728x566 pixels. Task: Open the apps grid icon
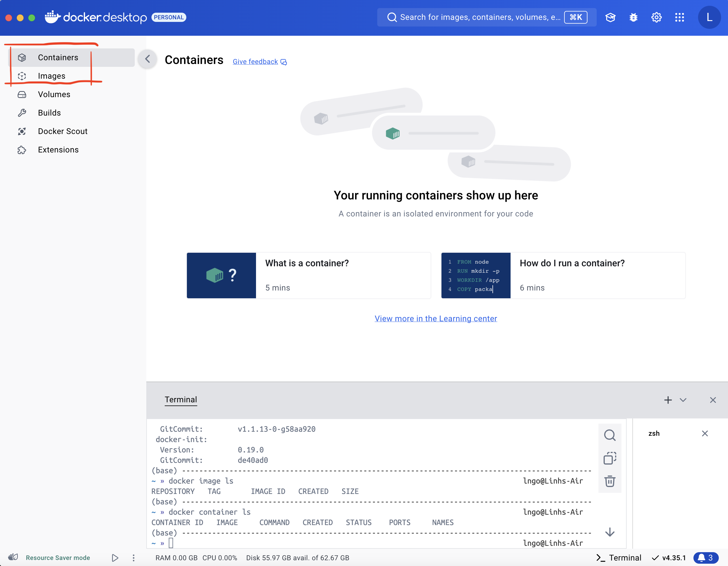coord(679,17)
